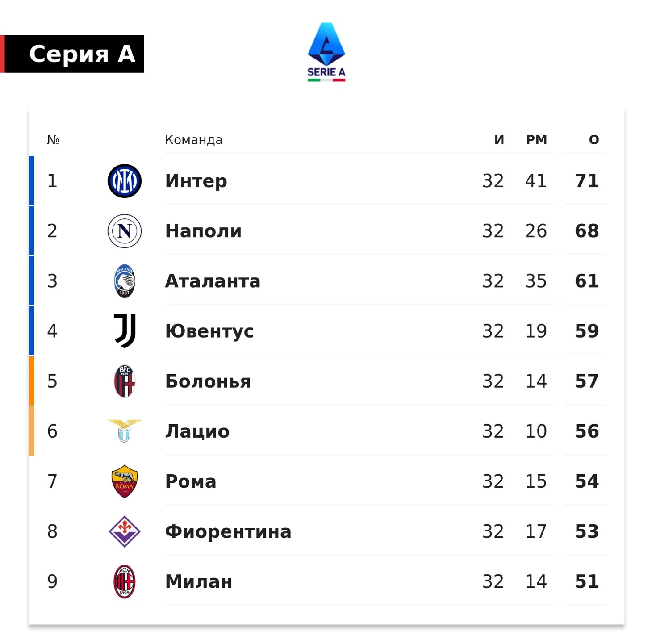Click the Juventus logo
Screen dimensions: 652x644
point(125,331)
